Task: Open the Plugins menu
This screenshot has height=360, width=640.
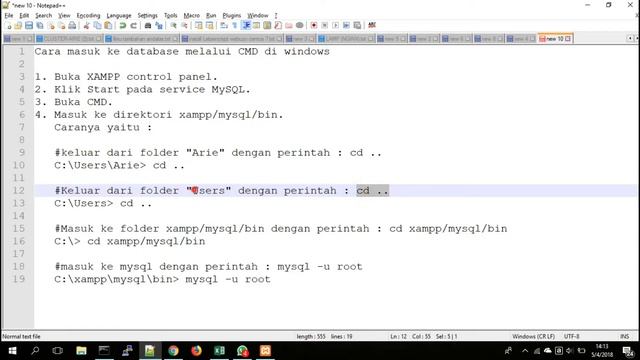Action: pos(231,16)
